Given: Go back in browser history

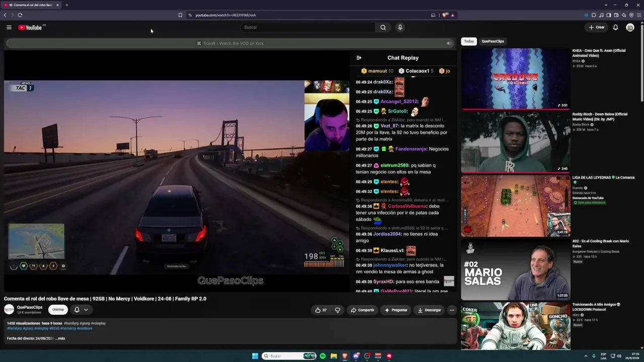Looking at the screenshot, I should (5, 15).
